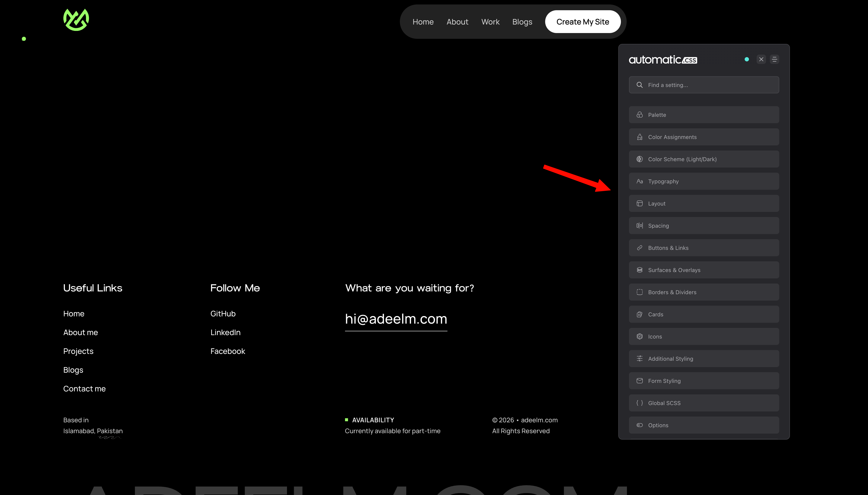Click the green site logo icon
The width and height of the screenshot is (868, 495).
(76, 20)
